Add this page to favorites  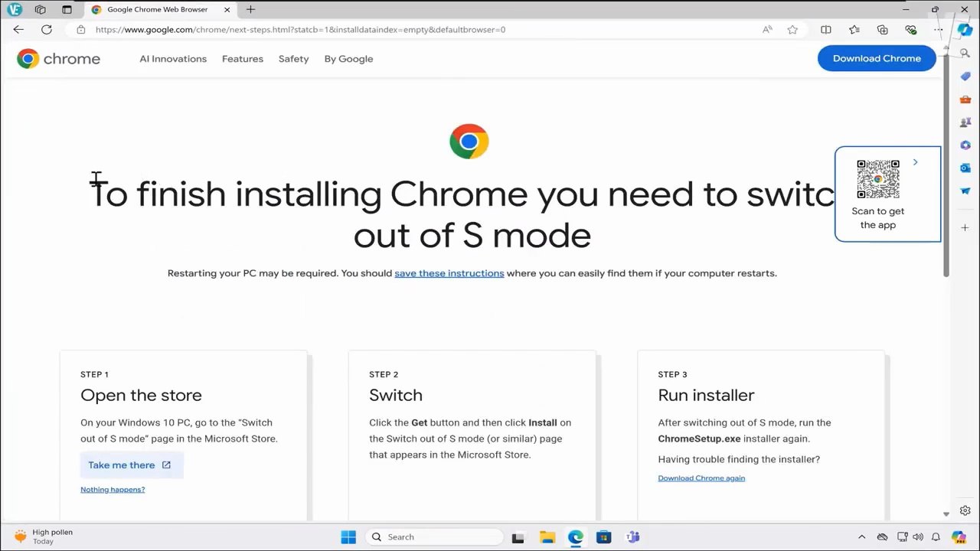click(x=792, y=30)
